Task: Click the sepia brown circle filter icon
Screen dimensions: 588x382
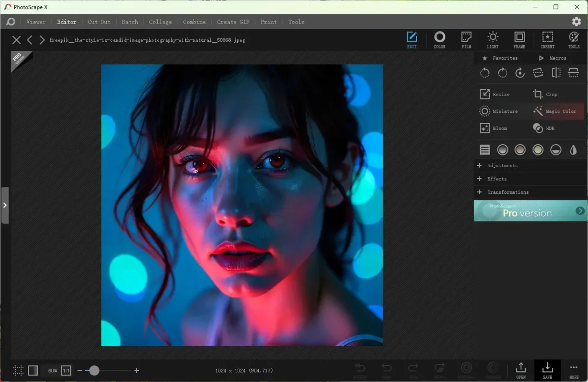Action: point(520,150)
